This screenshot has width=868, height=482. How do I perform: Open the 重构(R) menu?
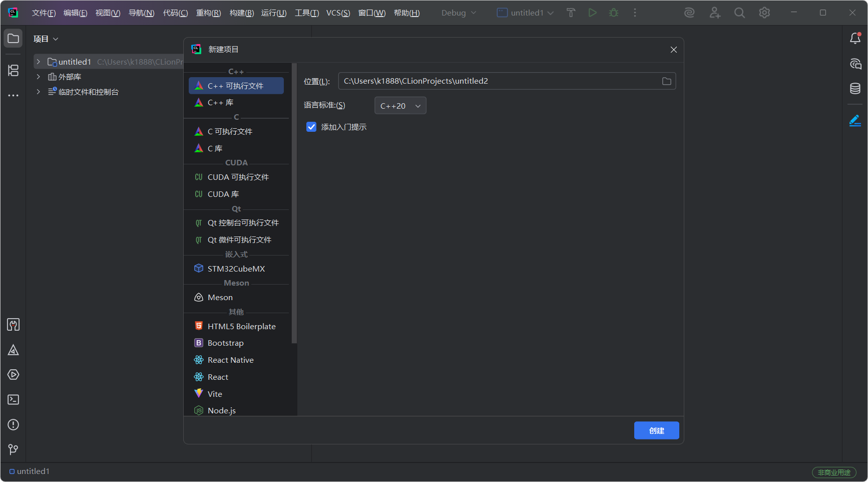pyautogui.click(x=208, y=13)
